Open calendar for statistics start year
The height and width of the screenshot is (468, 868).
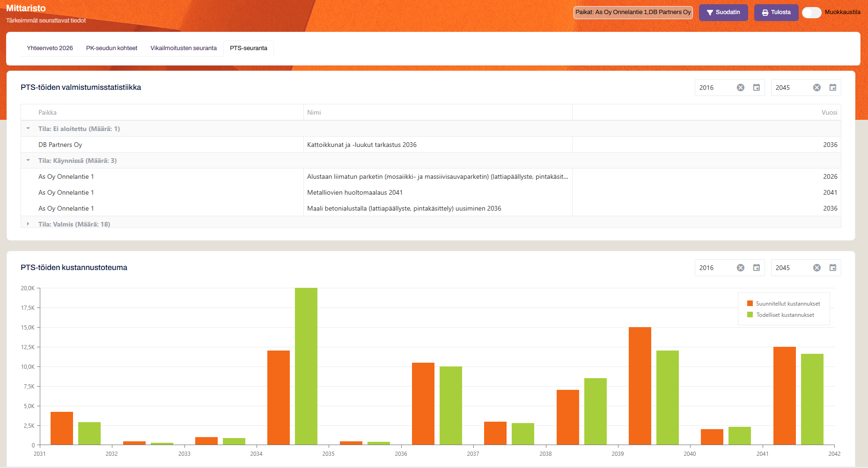756,88
